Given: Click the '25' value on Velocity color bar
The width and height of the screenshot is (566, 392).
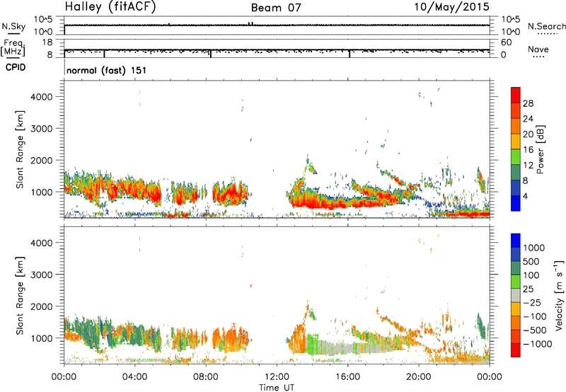Looking at the screenshot, I should pos(528,289).
